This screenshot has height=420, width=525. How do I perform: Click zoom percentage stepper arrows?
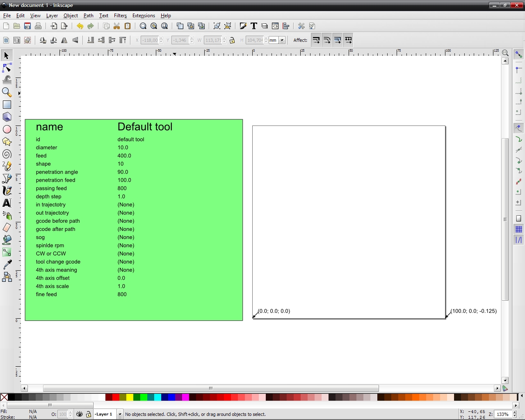pos(515,414)
